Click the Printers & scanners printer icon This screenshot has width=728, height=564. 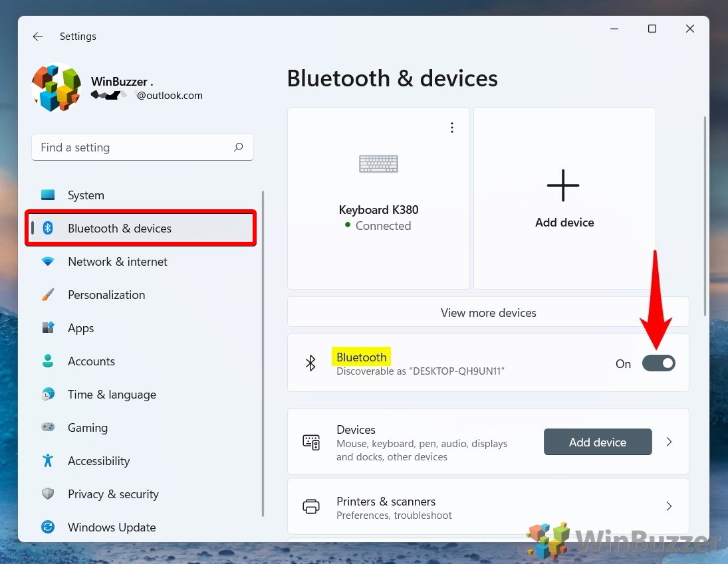click(x=311, y=507)
